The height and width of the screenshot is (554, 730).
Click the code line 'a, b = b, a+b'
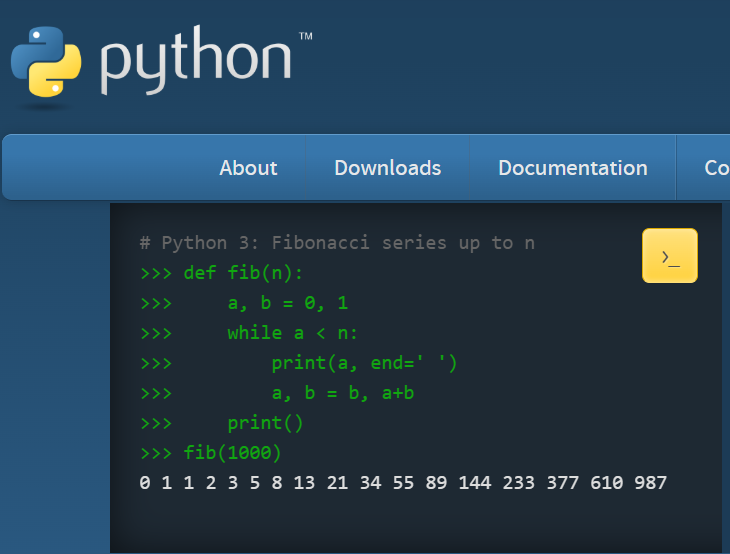click(x=343, y=393)
